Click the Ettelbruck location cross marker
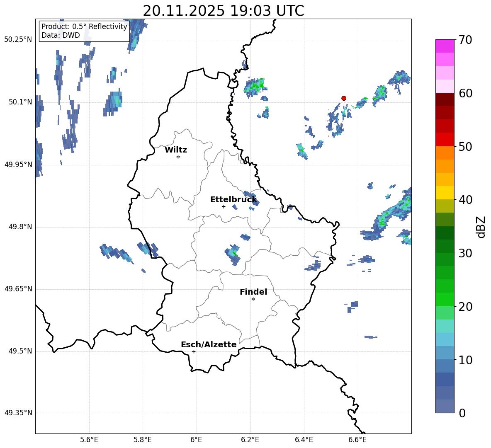This screenshot has width=491, height=448. (x=224, y=206)
